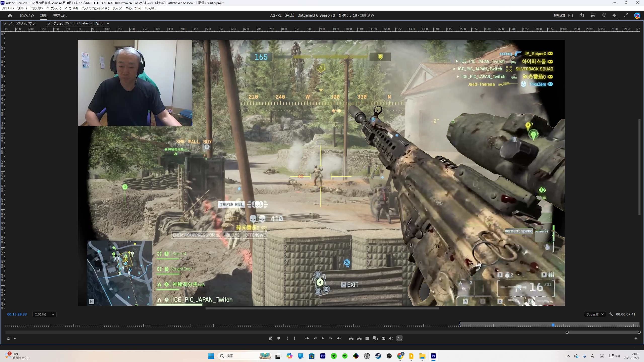644x362 pixels.
Task: Click the dashed-square icon left of the transport bar
Action: click(x=9, y=338)
